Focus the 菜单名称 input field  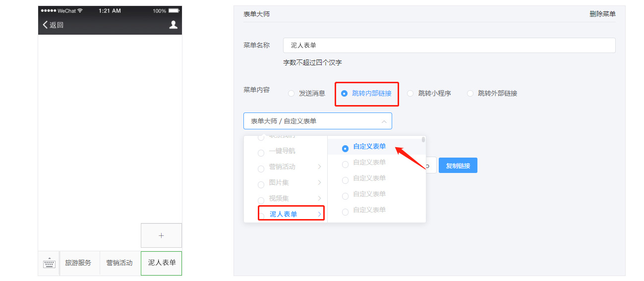pos(449,45)
